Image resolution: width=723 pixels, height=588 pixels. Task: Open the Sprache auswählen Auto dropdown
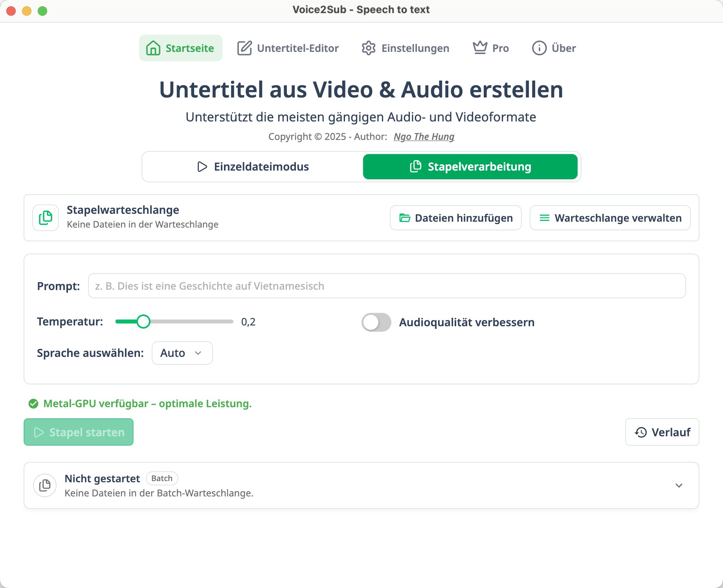(x=182, y=353)
